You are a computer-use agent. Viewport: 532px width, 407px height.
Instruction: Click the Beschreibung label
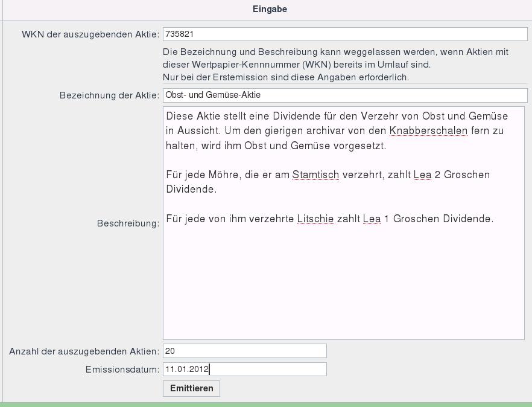(128, 223)
